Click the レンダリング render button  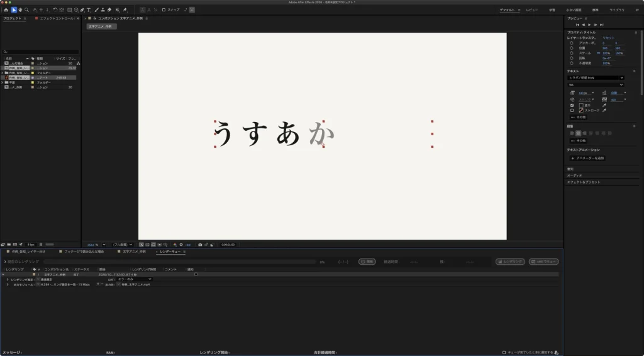[x=510, y=262]
